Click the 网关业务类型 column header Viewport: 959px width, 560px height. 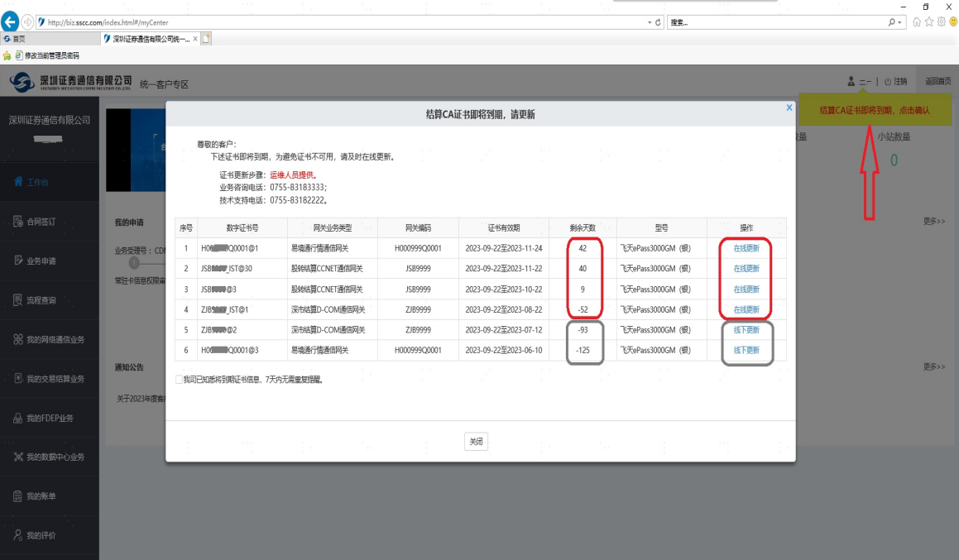[332, 228]
